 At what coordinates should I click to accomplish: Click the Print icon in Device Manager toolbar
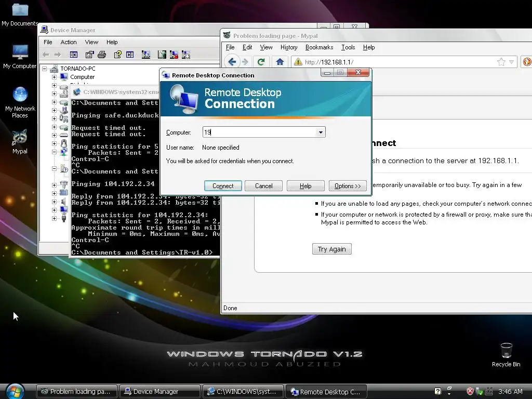102,55
